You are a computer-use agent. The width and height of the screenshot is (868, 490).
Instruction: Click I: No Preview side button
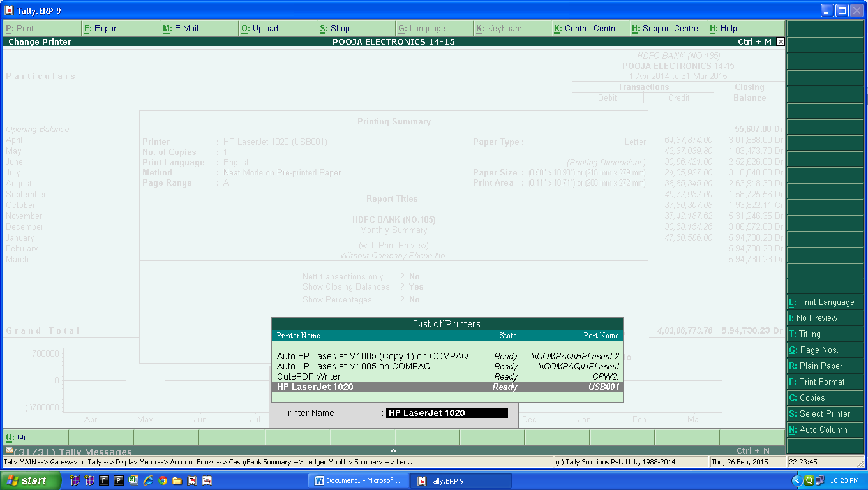825,318
